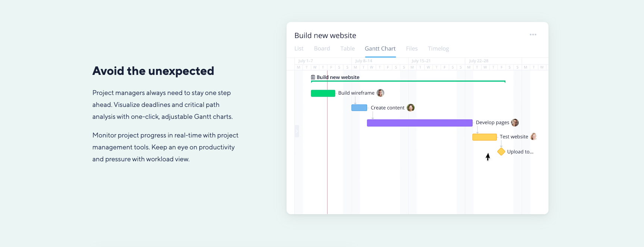The width and height of the screenshot is (644, 247).
Task: Select the Gantt Chart tab
Action: pos(380,48)
